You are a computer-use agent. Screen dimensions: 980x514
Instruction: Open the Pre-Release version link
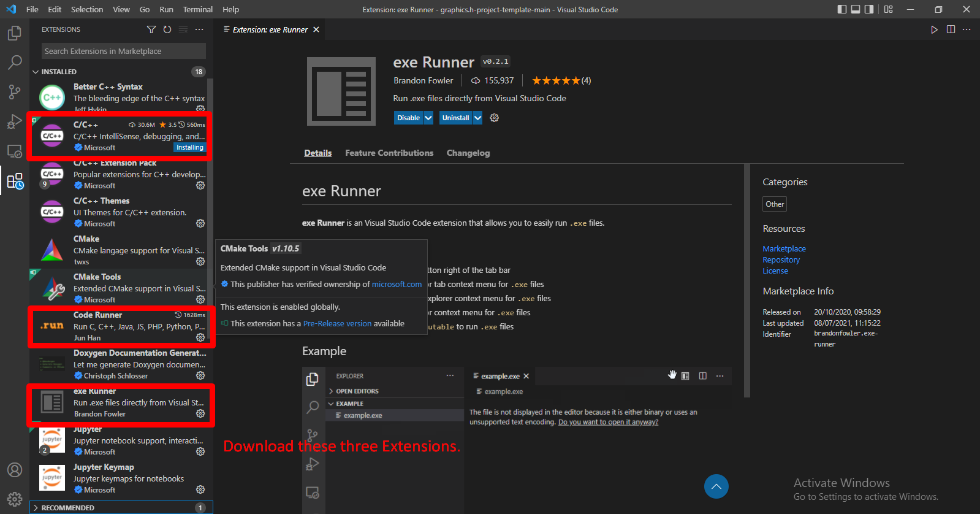[x=337, y=323]
